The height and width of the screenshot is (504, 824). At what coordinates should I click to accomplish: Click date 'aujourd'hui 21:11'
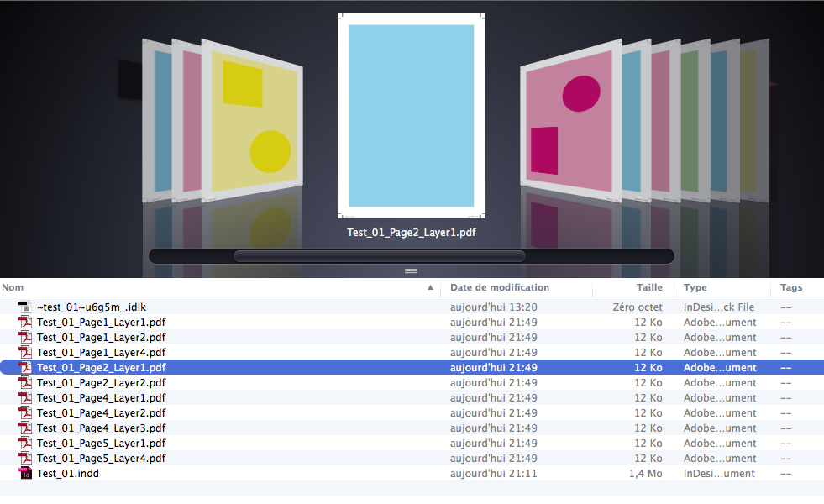493,474
